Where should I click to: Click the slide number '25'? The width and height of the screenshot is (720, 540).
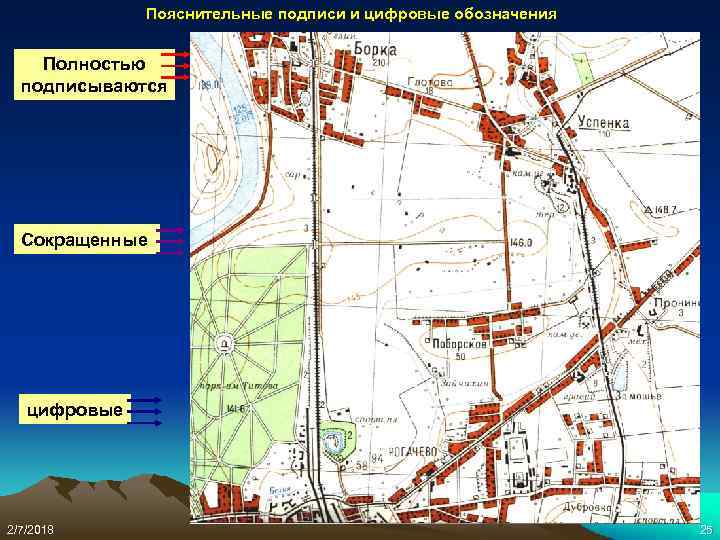click(x=705, y=530)
